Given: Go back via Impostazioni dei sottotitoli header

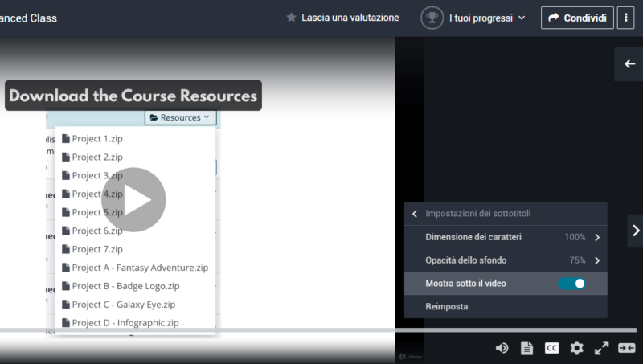Looking at the screenshot, I should [477, 214].
